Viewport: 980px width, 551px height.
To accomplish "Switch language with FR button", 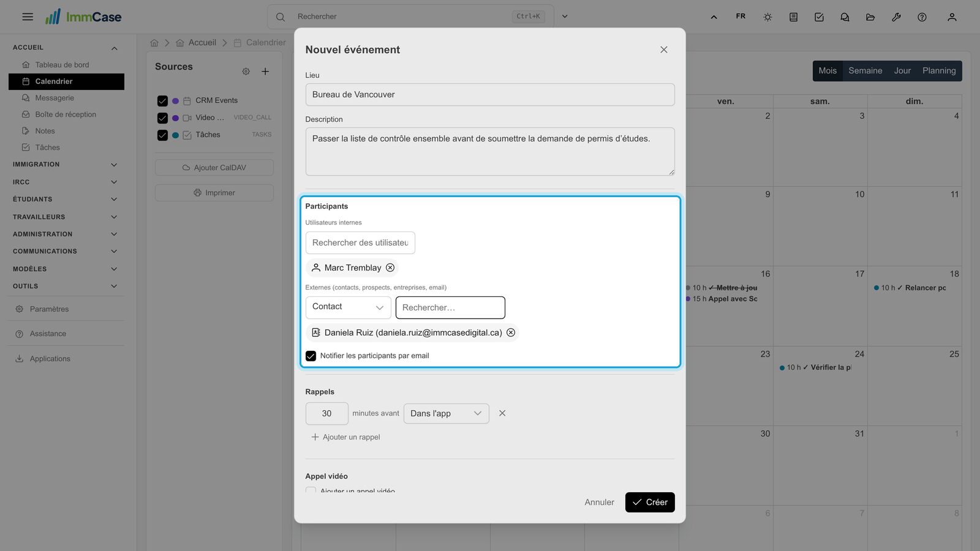I will pos(741,17).
